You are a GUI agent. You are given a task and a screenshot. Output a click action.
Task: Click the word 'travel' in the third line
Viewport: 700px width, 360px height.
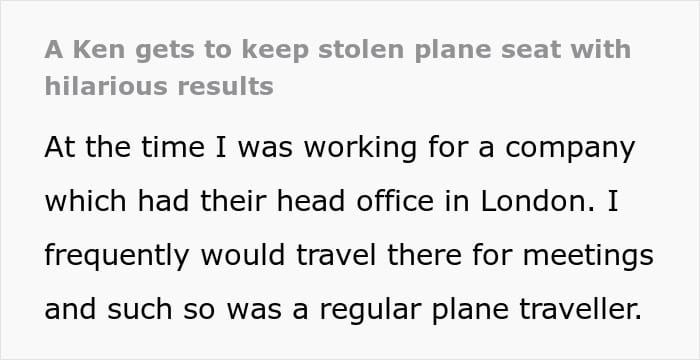pyautogui.click(x=336, y=255)
